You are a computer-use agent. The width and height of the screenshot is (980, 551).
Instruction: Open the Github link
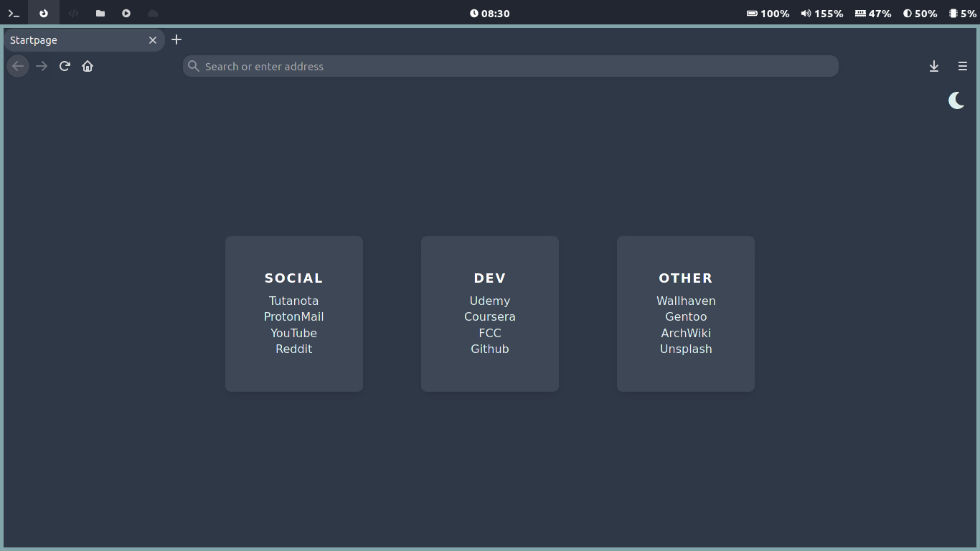[490, 349]
